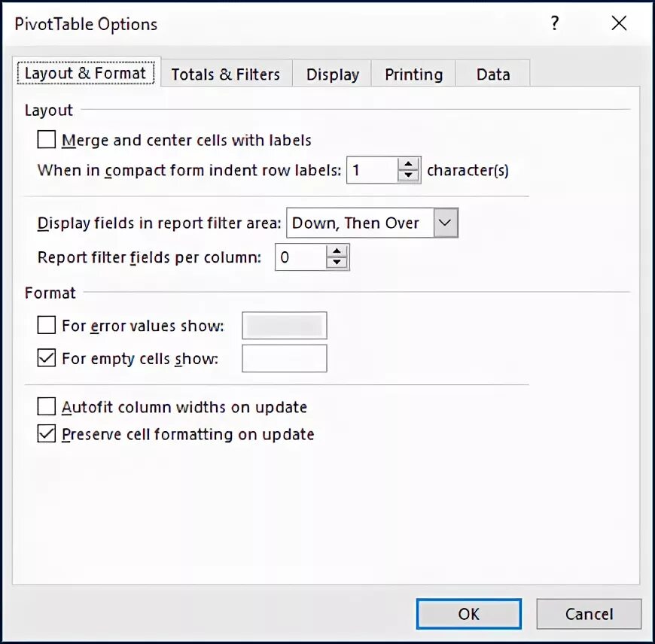Disable Preserve cell formatting on update

pyautogui.click(x=47, y=433)
